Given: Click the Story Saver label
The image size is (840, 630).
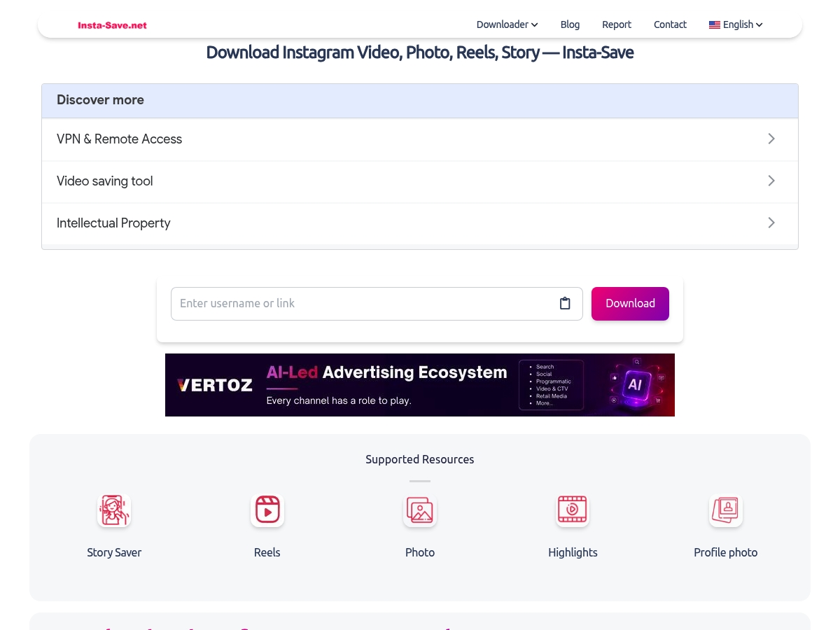Looking at the screenshot, I should coord(114,552).
